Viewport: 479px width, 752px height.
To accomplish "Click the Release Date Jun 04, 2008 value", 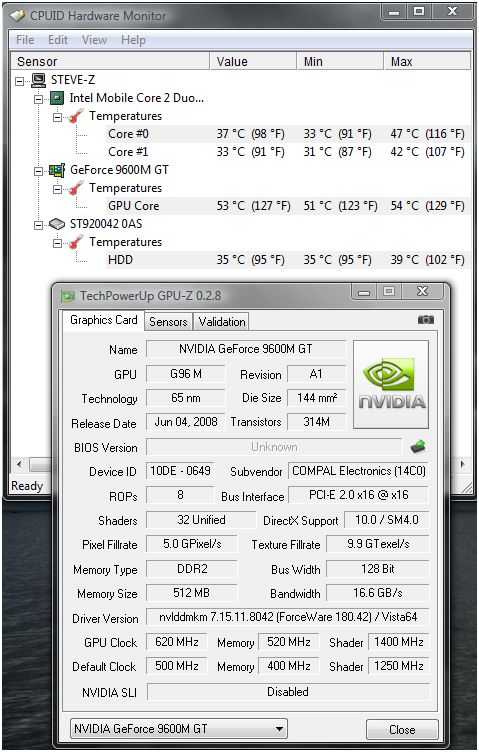I will (186, 422).
